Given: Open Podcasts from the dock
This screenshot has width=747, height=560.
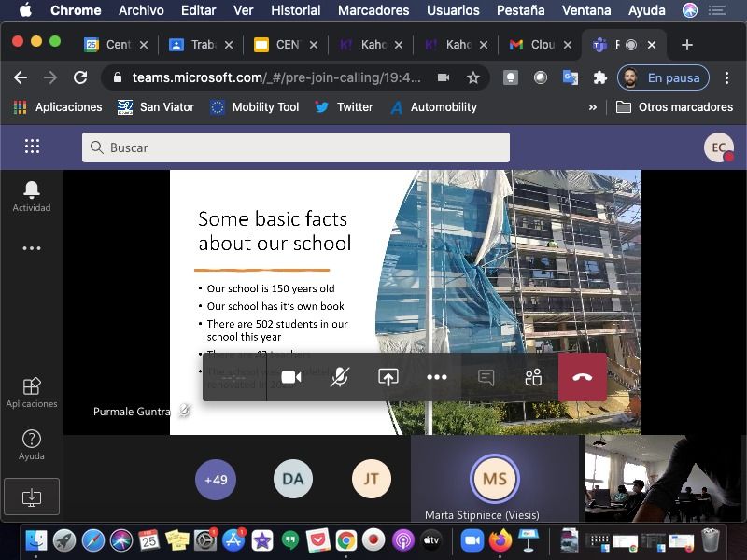Looking at the screenshot, I should pos(403,540).
